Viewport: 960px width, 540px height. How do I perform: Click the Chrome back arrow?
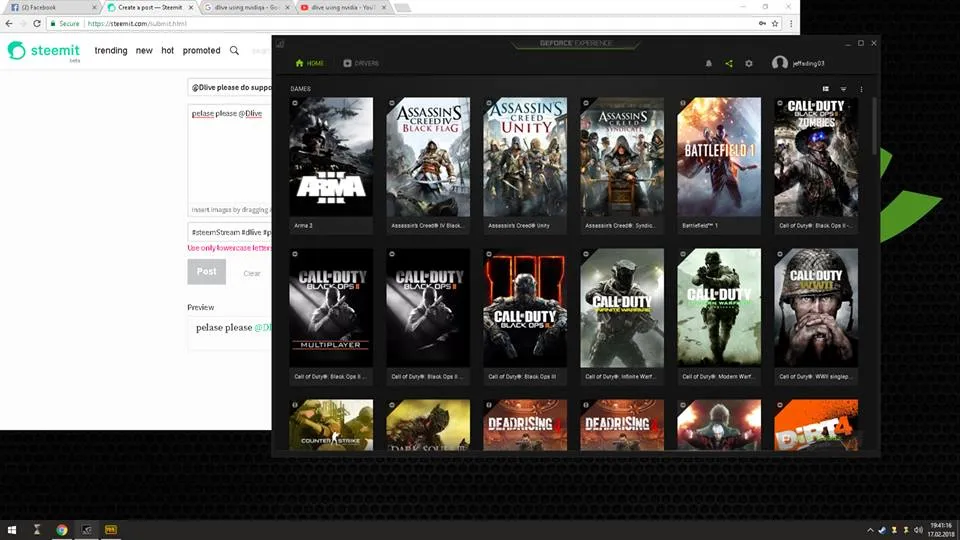[9, 23]
